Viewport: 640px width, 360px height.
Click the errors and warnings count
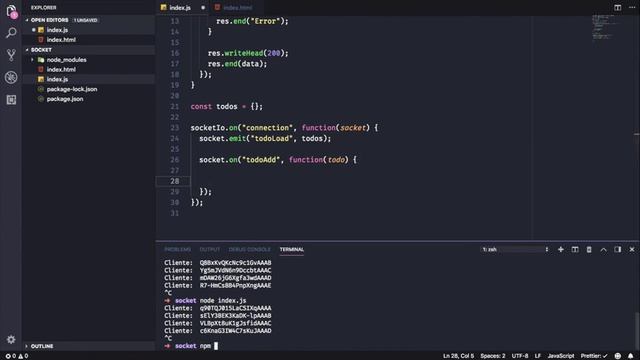click(x=17, y=356)
